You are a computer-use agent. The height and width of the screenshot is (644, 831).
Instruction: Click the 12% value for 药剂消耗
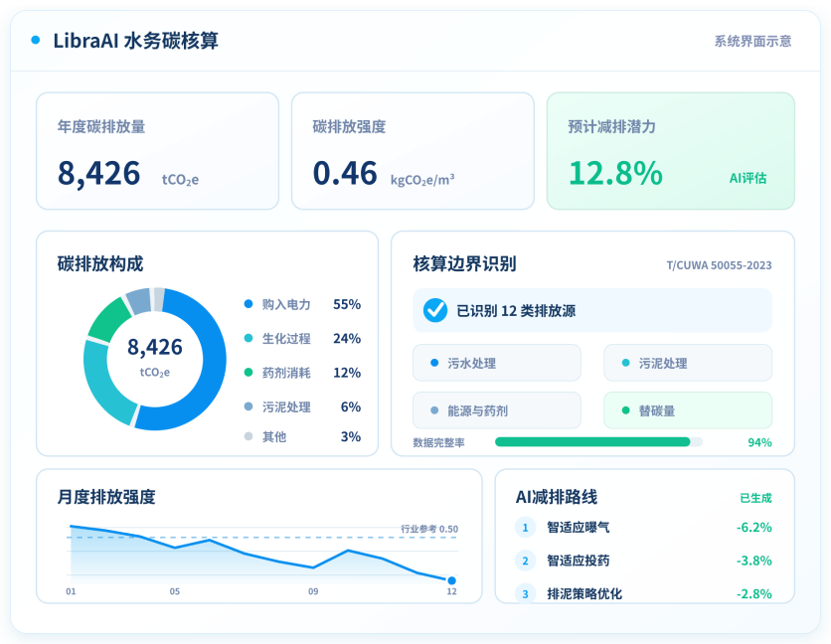pos(347,373)
